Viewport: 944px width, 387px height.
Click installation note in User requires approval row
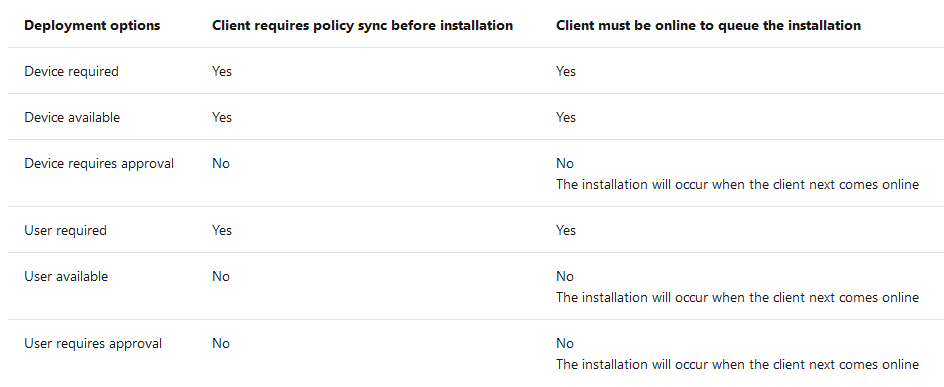coord(738,365)
